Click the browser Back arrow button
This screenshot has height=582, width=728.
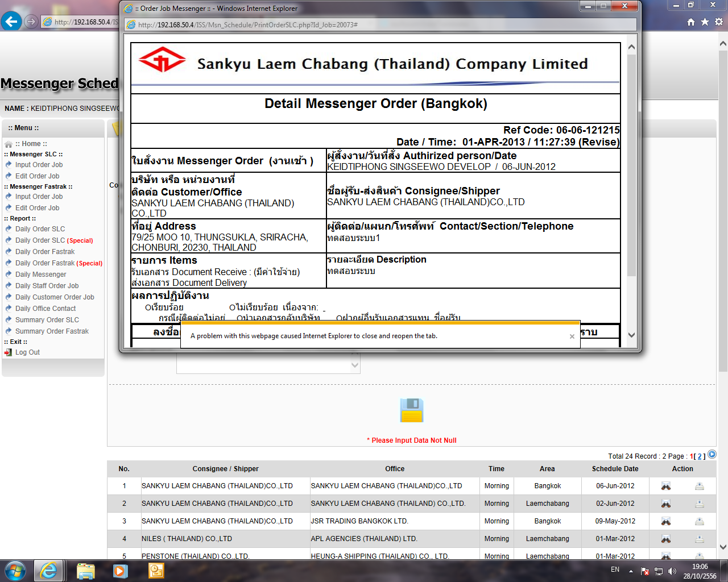click(x=11, y=22)
